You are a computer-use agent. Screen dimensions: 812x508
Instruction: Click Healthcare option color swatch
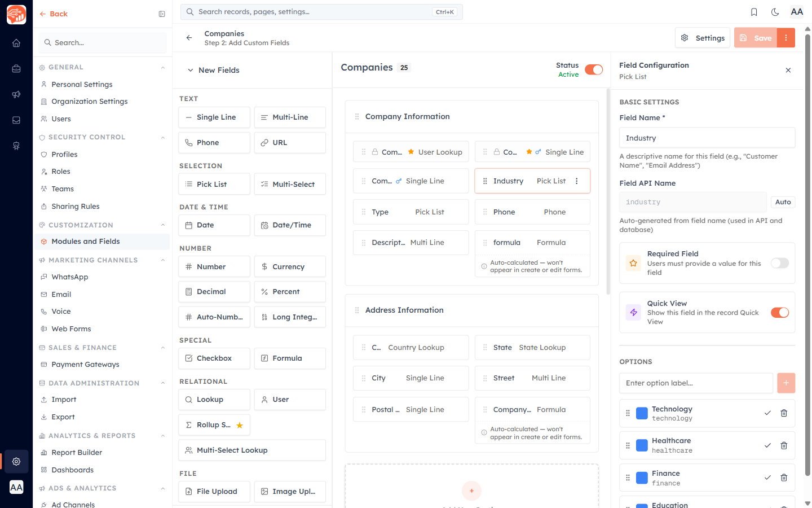[642, 445]
